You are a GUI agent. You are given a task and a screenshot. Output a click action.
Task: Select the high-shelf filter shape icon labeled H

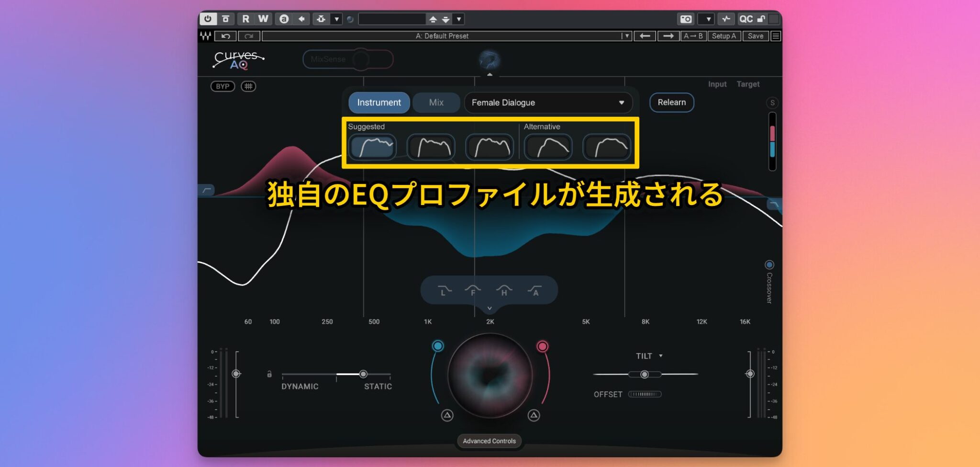pyautogui.click(x=504, y=290)
